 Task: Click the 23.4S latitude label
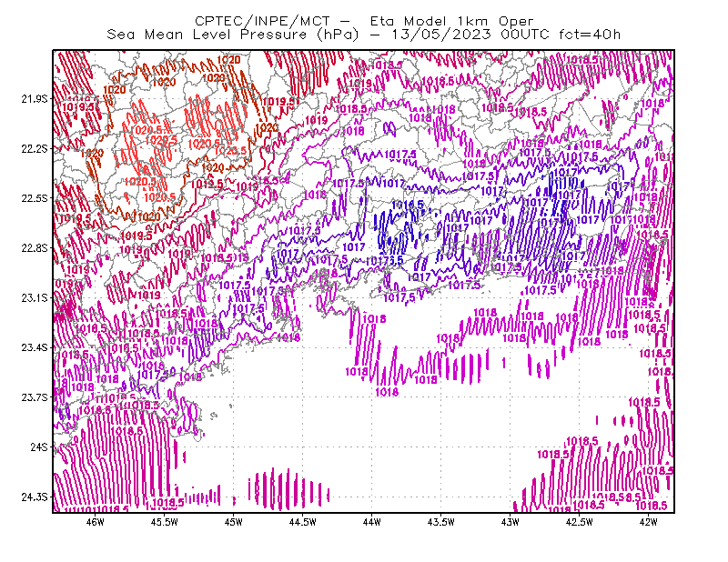pyautogui.click(x=35, y=347)
